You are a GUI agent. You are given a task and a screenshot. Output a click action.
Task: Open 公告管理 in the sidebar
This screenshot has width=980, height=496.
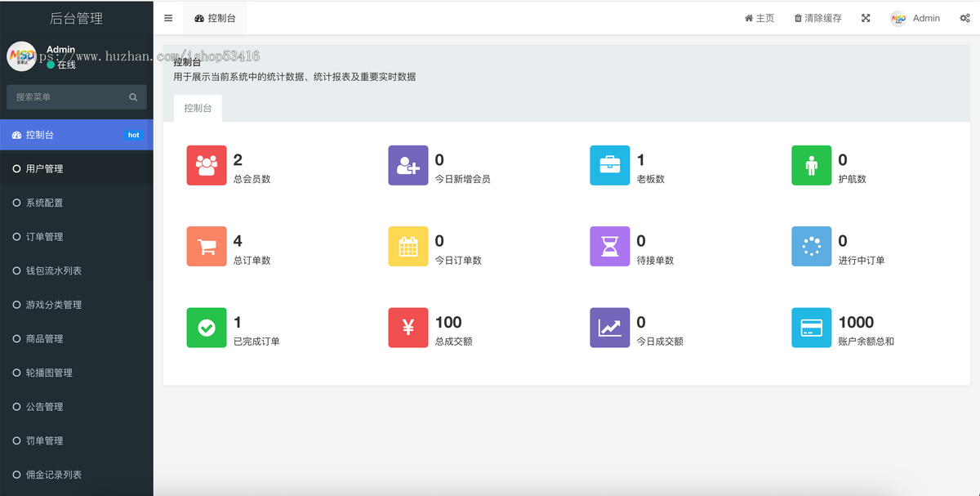click(77, 406)
